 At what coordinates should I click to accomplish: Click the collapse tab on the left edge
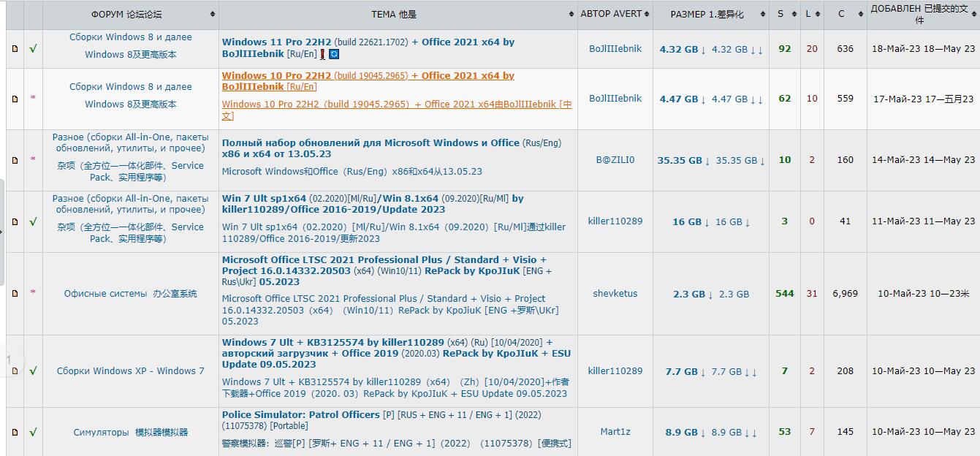coord(3,227)
